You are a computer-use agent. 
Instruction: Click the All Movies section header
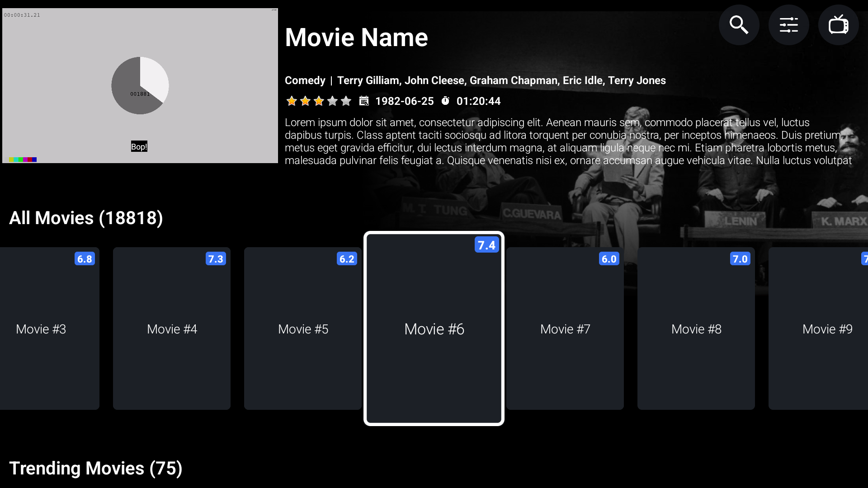coord(85,218)
